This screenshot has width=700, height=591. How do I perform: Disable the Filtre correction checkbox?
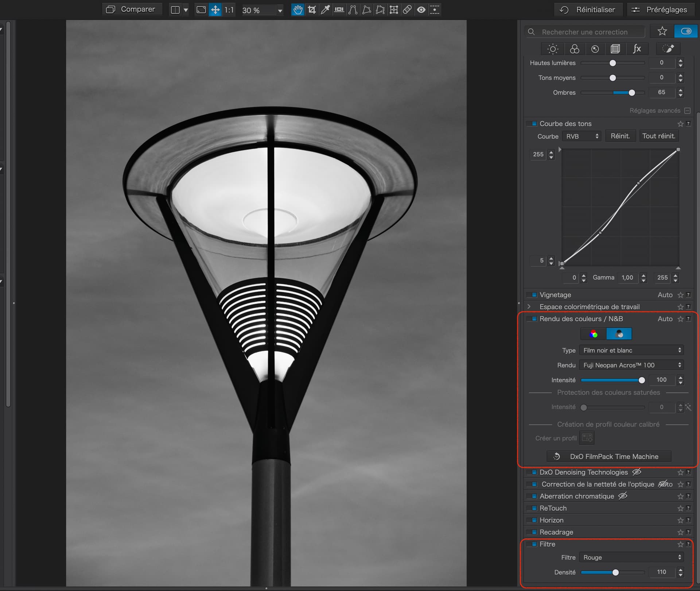coord(534,544)
